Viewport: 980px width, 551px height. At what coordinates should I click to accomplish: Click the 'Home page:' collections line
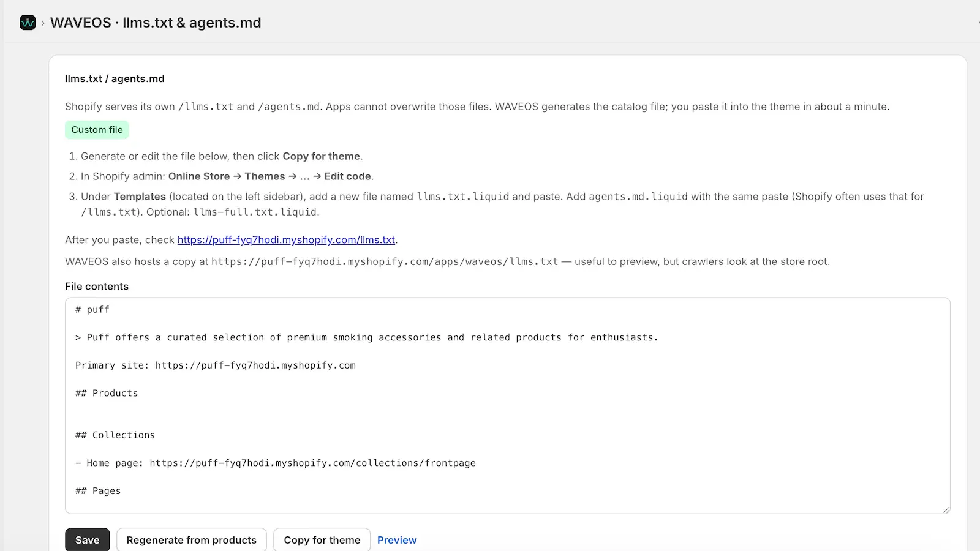276,463
